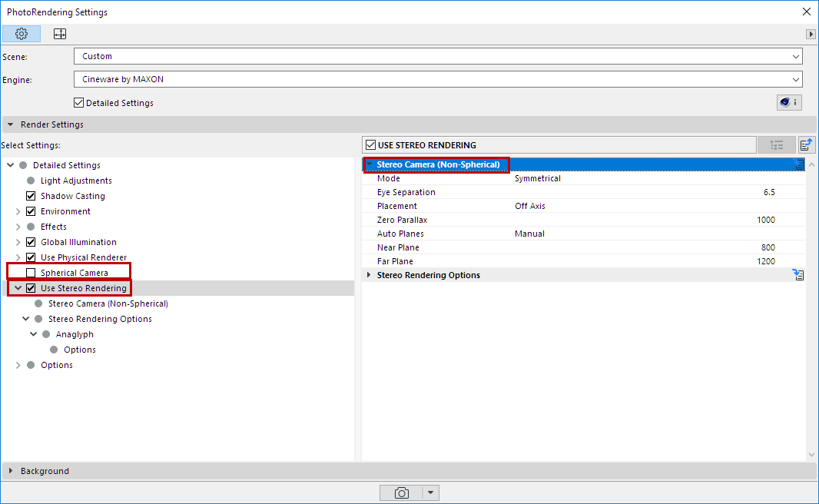
Task: Click the import/export settings icon
Action: click(807, 144)
